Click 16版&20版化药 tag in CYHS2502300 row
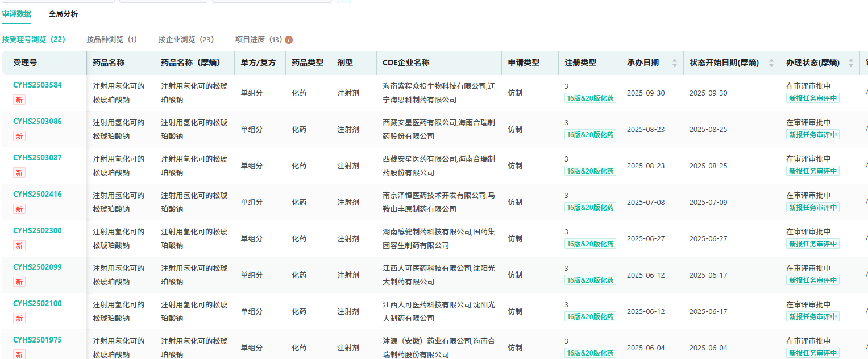Viewport: 868px width, 359px height. tap(590, 244)
